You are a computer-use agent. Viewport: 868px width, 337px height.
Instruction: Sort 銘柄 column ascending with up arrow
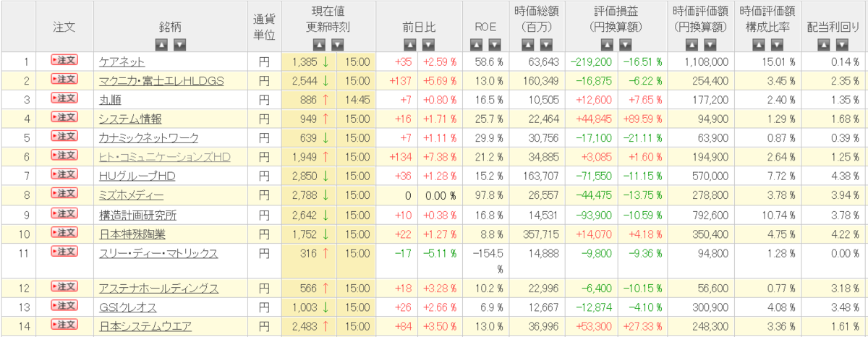click(161, 44)
